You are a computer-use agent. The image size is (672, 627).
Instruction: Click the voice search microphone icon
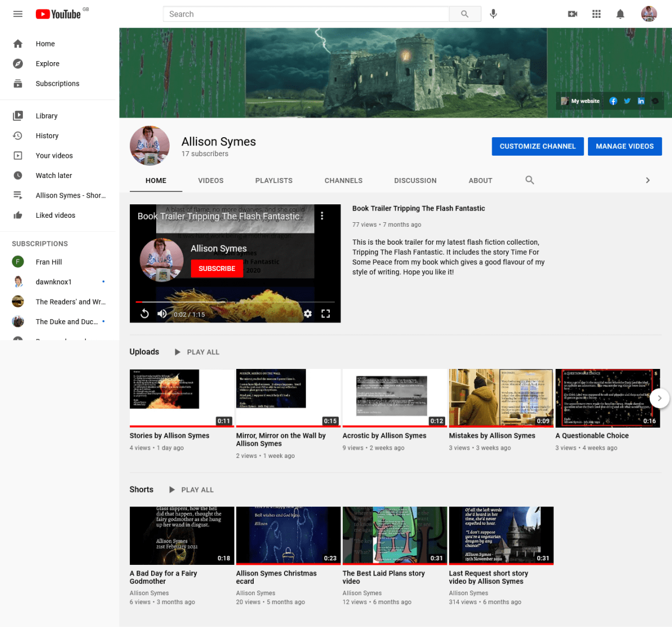(493, 14)
